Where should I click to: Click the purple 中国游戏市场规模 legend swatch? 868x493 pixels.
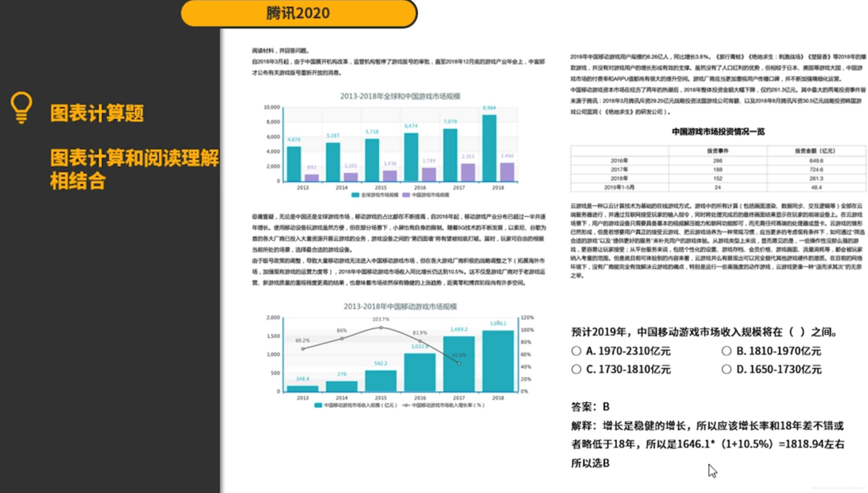point(406,195)
